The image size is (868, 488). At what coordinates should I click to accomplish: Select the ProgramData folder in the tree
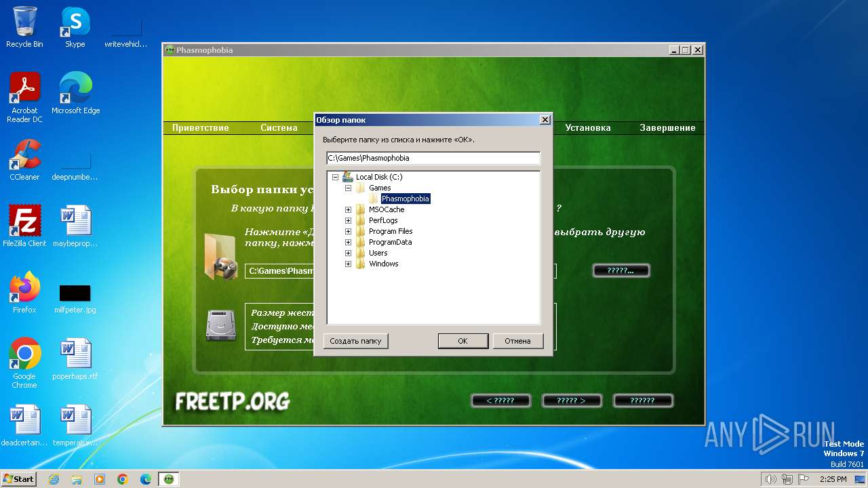pyautogui.click(x=390, y=242)
